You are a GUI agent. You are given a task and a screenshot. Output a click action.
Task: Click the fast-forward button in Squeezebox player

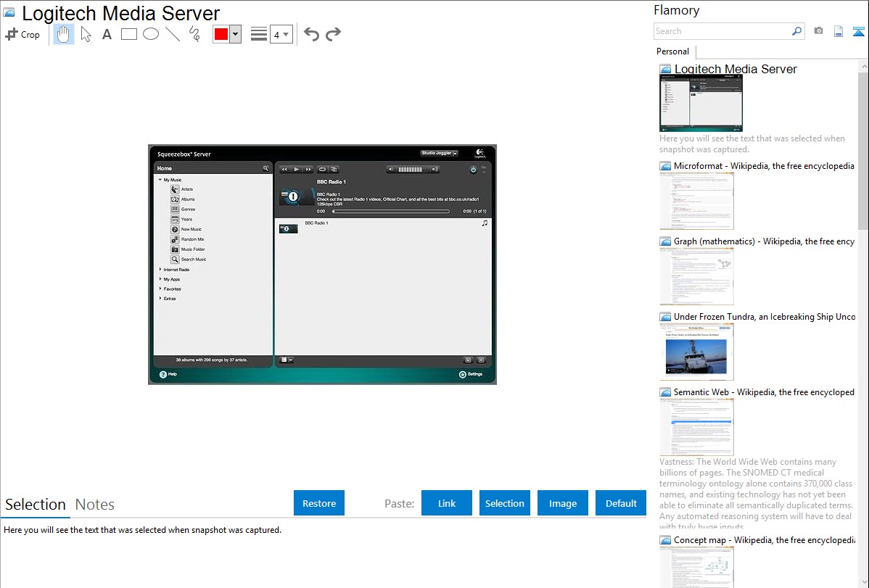point(308,170)
